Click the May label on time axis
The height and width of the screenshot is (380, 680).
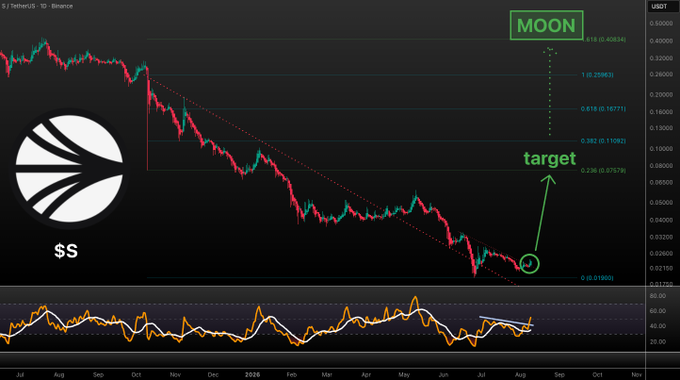(404, 375)
